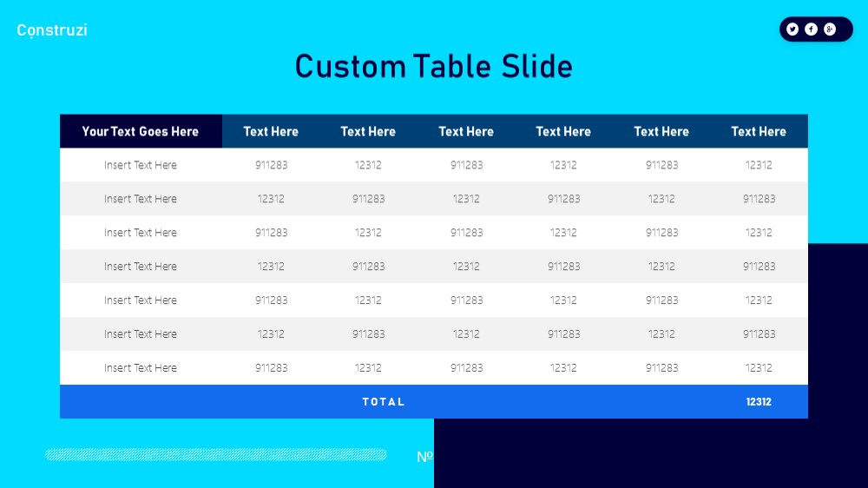Click the № slide number symbol

[x=424, y=457]
